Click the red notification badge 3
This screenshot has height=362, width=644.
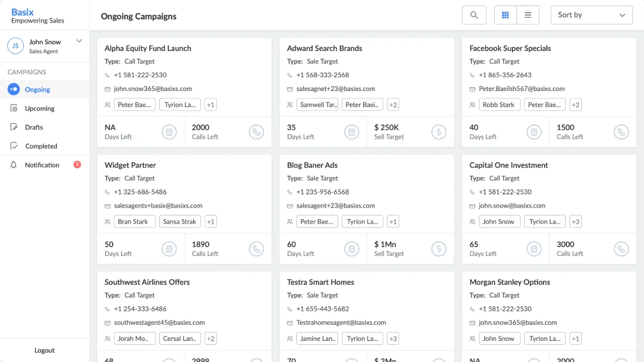(x=77, y=164)
